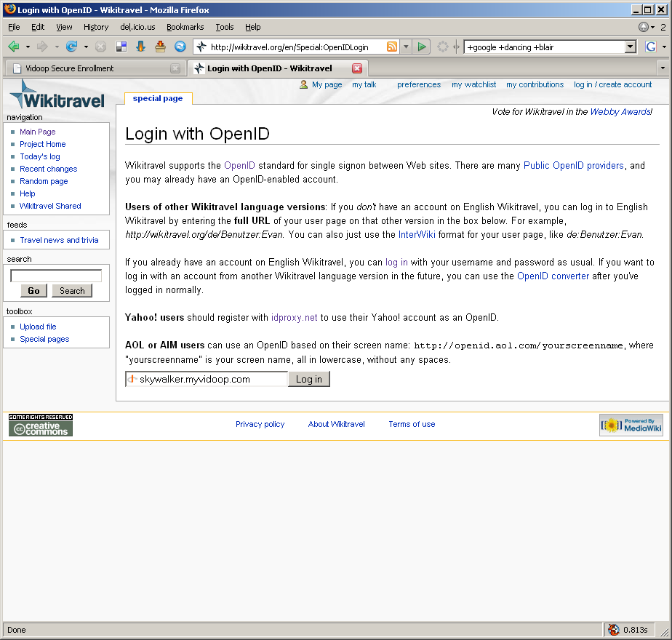This screenshot has height=640, width=672.
Task: Click the green Go arrow next to URL
Action: (x=422, y=47)
